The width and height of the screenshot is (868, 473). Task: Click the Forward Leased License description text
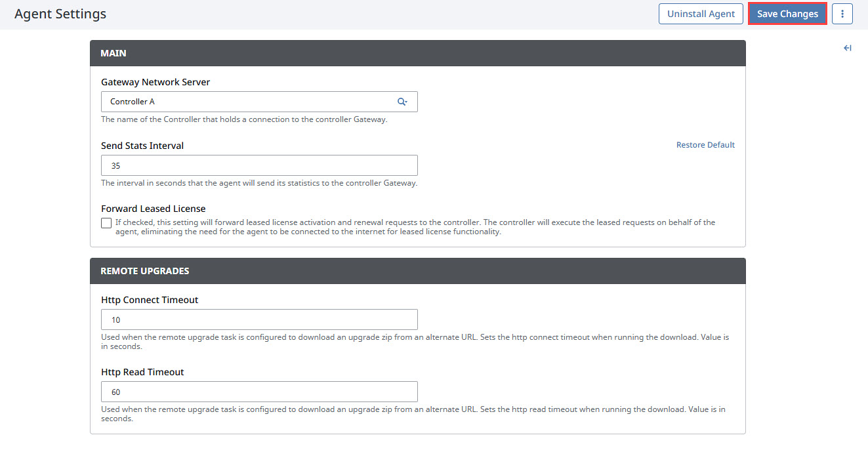(x=415, y=227)
